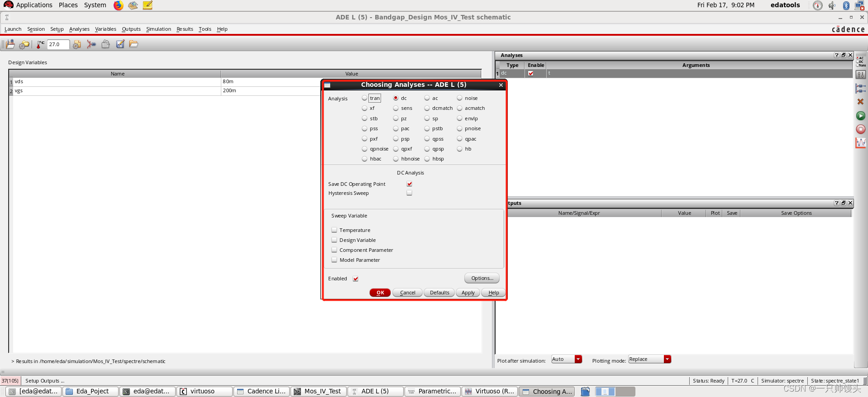This screenshot has height=397, width=868.
Task: Click the Options... button
Action: [x=482, y=278]
